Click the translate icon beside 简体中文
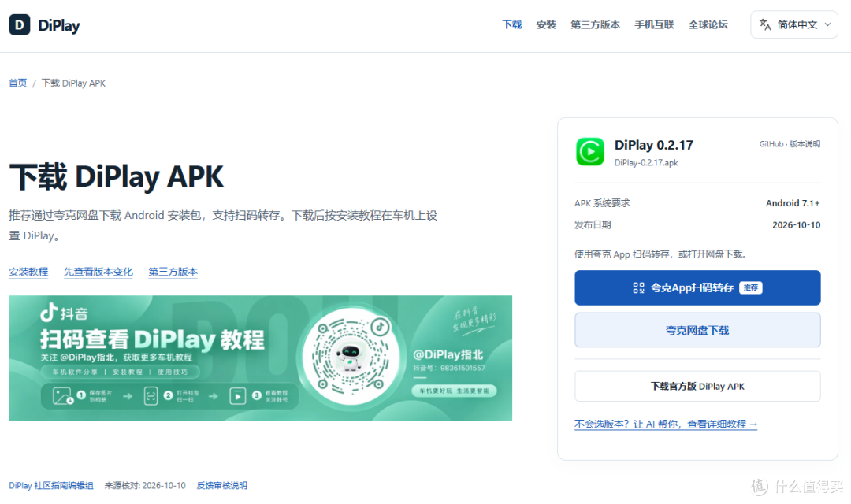The width and height of the screenshot is (851, 504). click(x=764, y=24)
